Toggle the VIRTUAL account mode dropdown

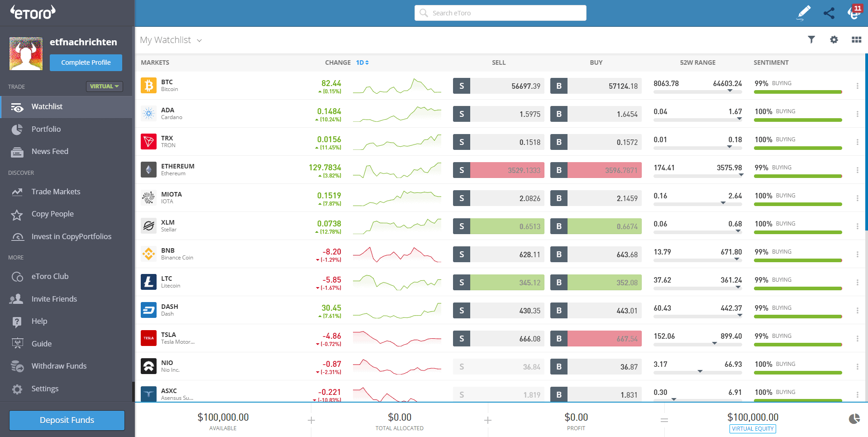pyautogui.click(x=105, y=86)
